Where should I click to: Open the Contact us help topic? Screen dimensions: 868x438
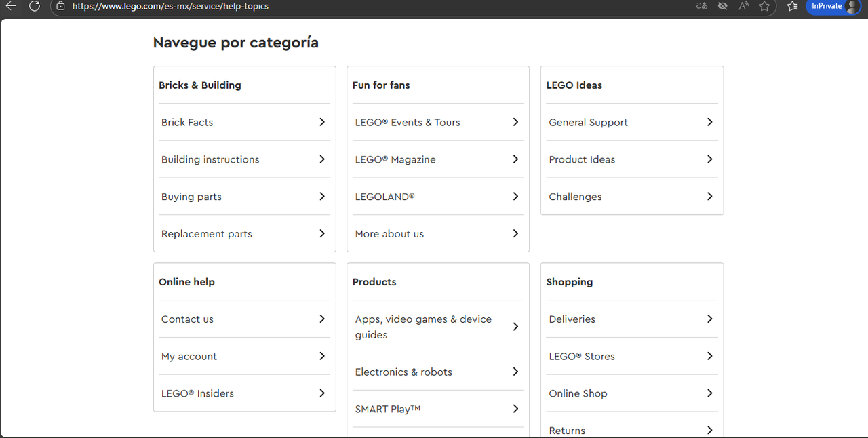point(187,319)
